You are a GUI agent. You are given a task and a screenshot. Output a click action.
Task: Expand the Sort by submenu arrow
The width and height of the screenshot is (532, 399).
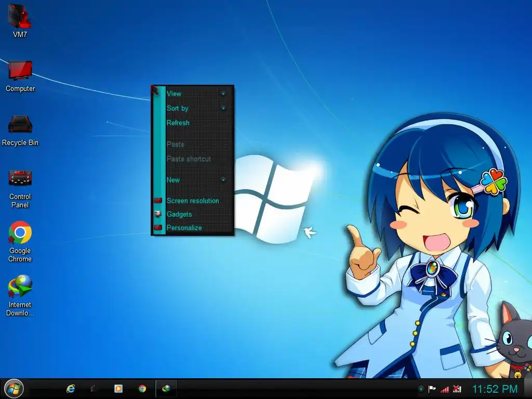pyautogui.click(x=223, y=108)
